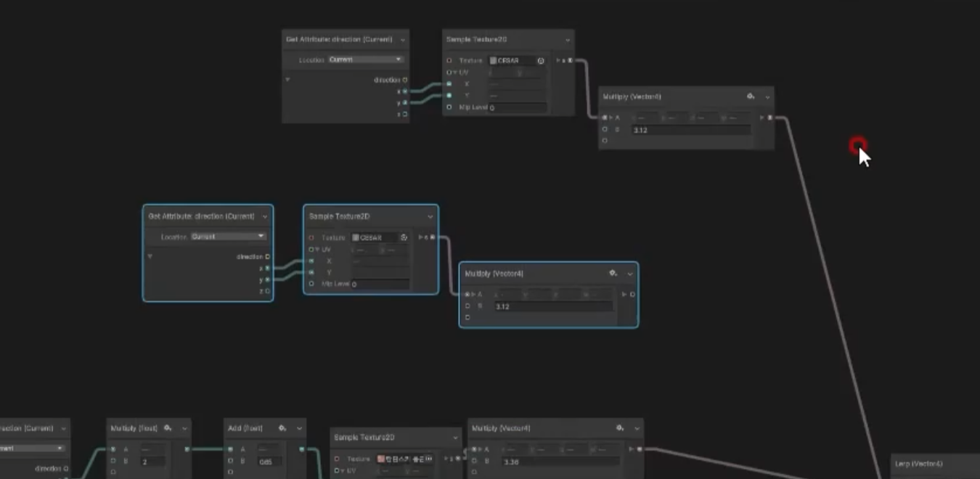This screenshot has height=479, width=980.
Task: Open Location dropdown in topmost Get Attribute node
Action: 366,60
